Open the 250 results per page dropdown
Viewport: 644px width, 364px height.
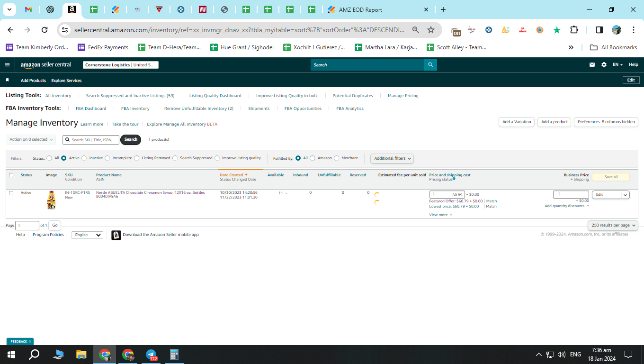(x=613, y=225)
